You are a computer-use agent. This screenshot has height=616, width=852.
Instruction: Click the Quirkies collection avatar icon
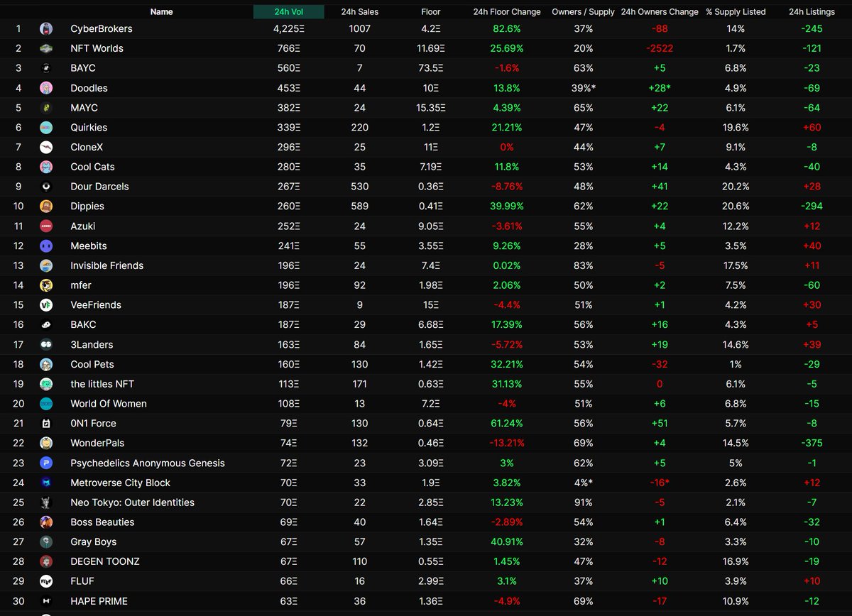(46, 128)
